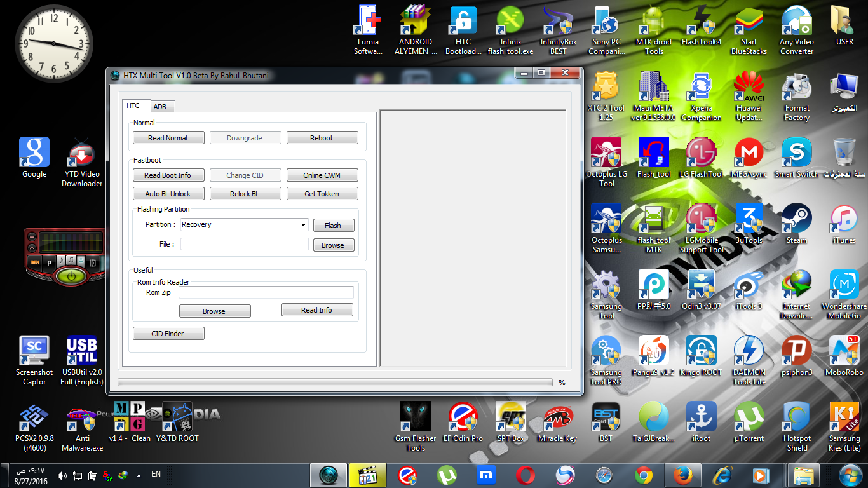Screen dimensions: 868x488
Task: Open iTunes desktop icon
Action: point(844,223)
